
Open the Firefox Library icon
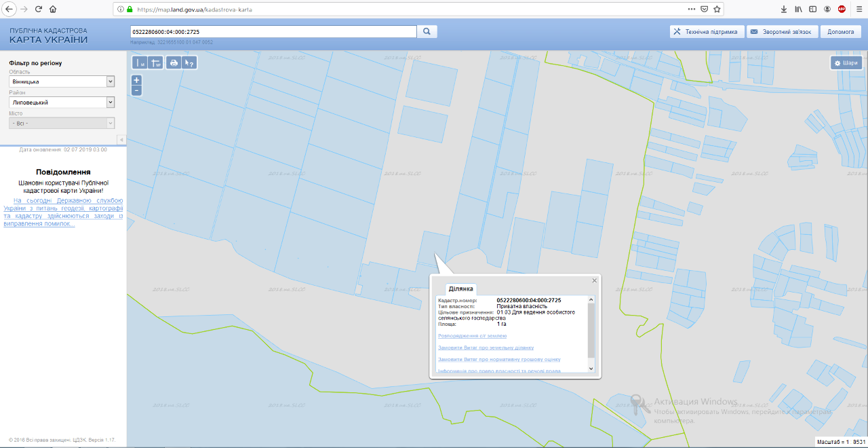click(x=799, y=10)
